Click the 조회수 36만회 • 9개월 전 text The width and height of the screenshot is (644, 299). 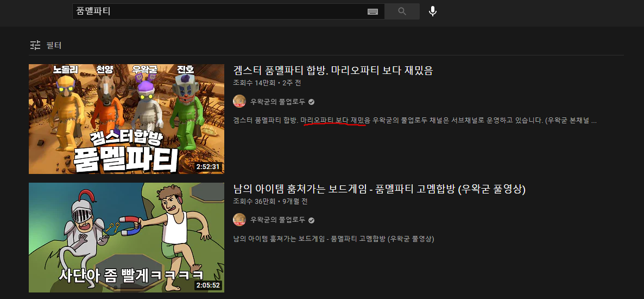(270, 202)
